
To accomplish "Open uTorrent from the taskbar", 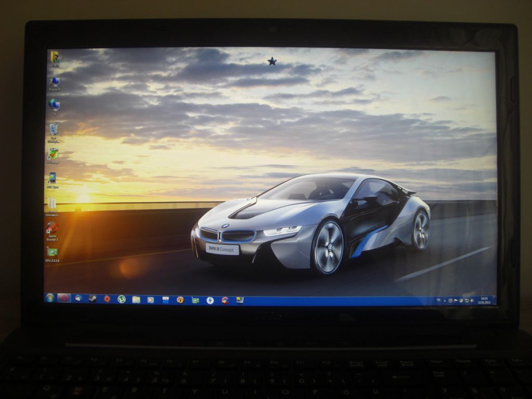I will (122, 299).
